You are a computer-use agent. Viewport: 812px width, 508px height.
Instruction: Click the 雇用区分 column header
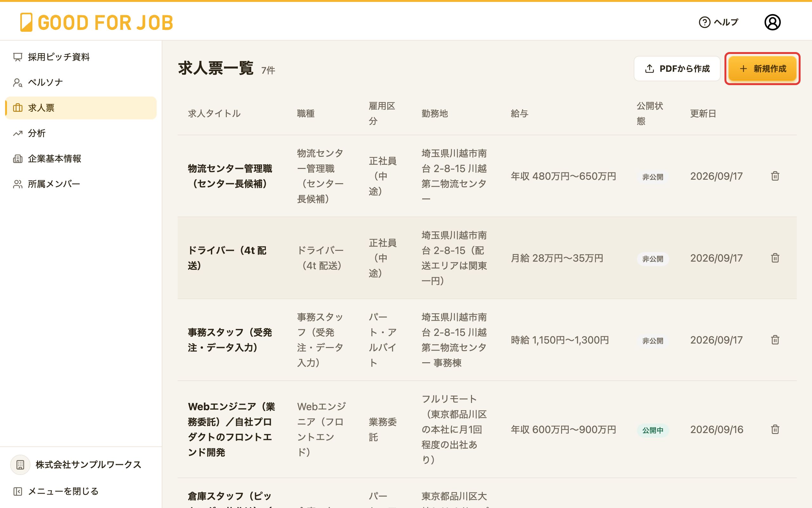coord(382,114)
